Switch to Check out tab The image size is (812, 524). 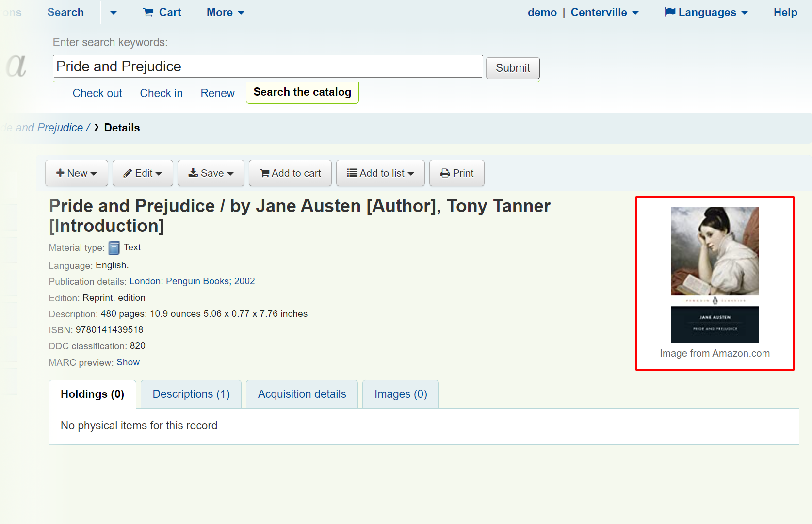[97, 93]
